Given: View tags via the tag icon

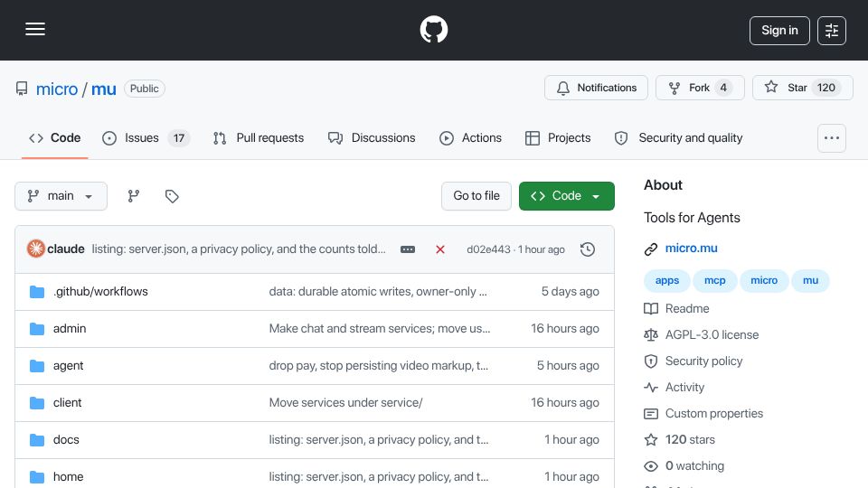Looking at the screenshot, I should 172,196.
